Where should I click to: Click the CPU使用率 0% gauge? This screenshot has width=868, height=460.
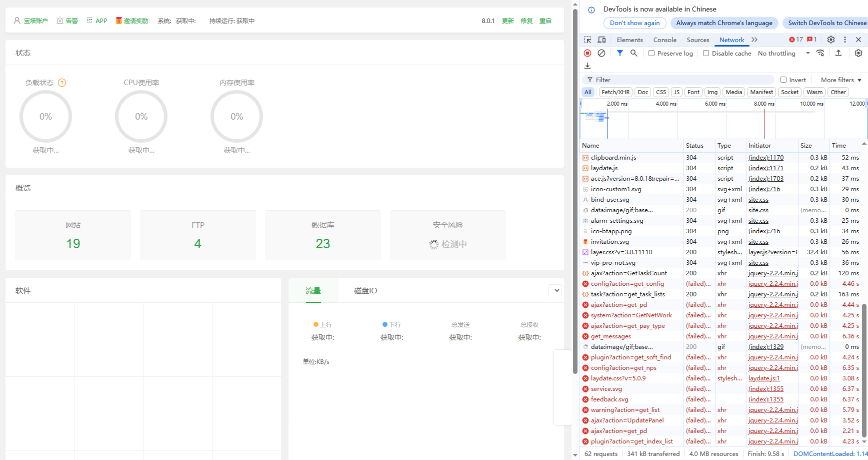tap(141, 117)
